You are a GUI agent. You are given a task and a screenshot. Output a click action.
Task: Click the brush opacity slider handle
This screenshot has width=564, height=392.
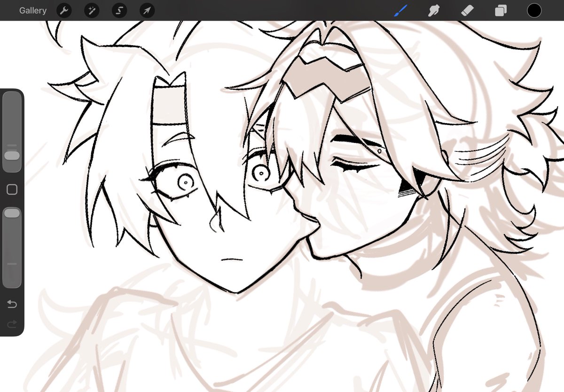[x=12, y=213]
